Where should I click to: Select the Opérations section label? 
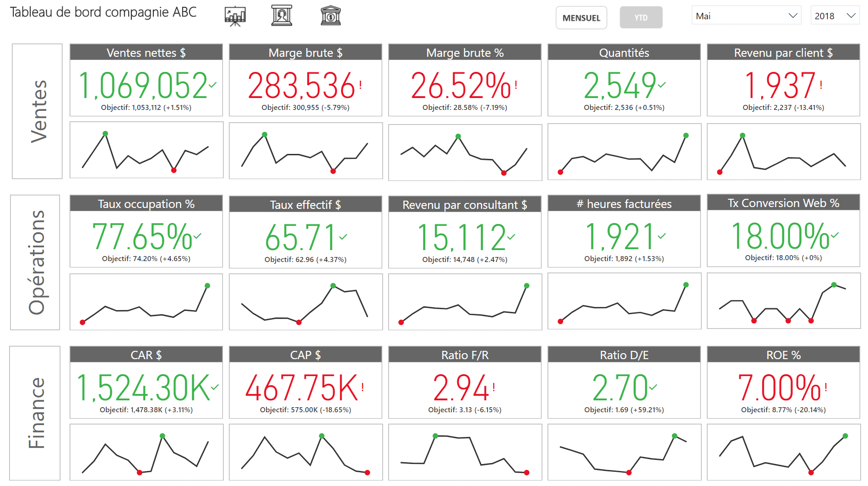click(x=35, y=262)
